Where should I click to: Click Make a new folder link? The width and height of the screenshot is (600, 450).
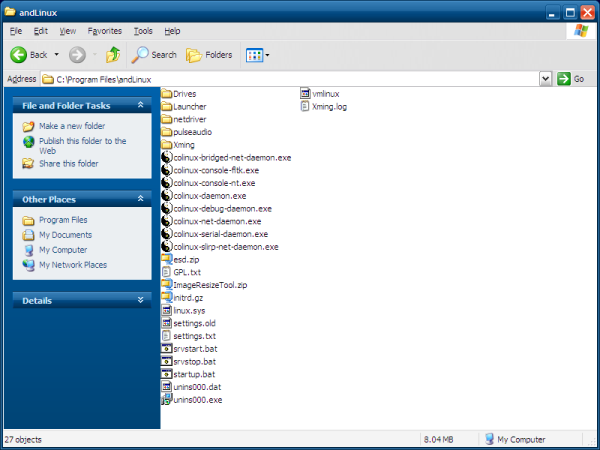72,126
